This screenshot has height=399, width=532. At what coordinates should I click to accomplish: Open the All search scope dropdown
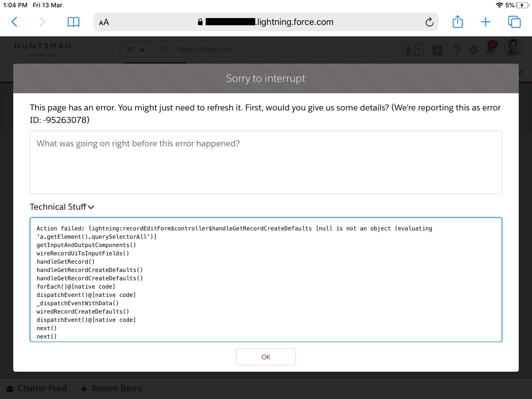[x=135, y=49]
